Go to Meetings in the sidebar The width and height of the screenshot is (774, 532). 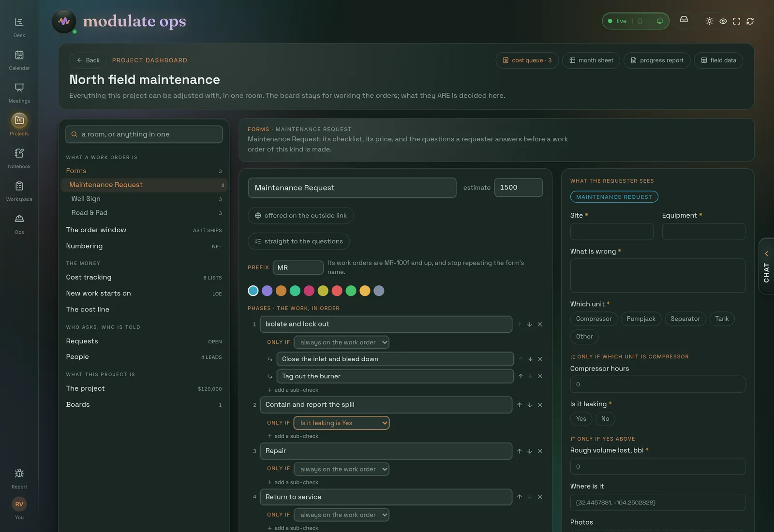[19, 93]
